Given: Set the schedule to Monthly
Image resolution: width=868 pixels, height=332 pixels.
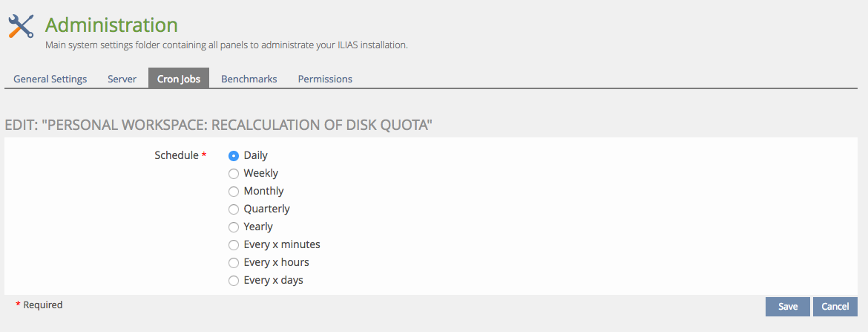Looking at the screenshot, I should (234, 192).
